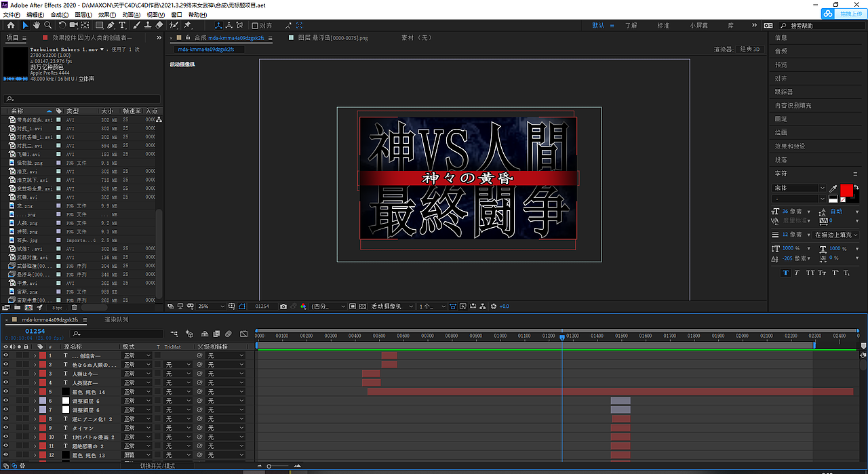Enable Faux Italic in Character panel

[x=797, y=273]
